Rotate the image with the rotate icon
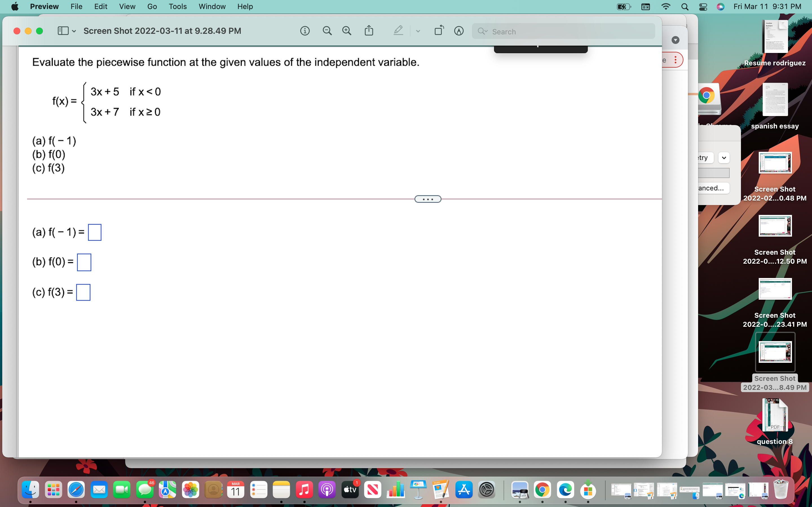The width and height of the screenshot is (812, 507). (x=439, y=30)
